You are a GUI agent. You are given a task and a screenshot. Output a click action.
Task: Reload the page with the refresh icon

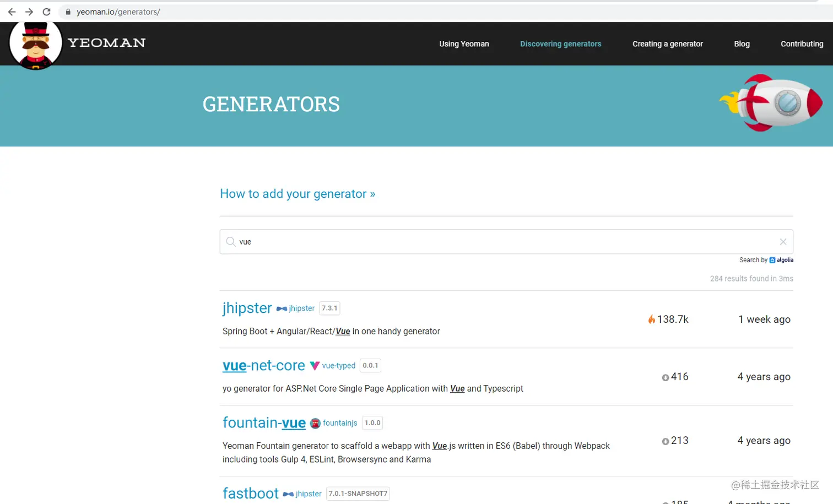pos(47,12)
